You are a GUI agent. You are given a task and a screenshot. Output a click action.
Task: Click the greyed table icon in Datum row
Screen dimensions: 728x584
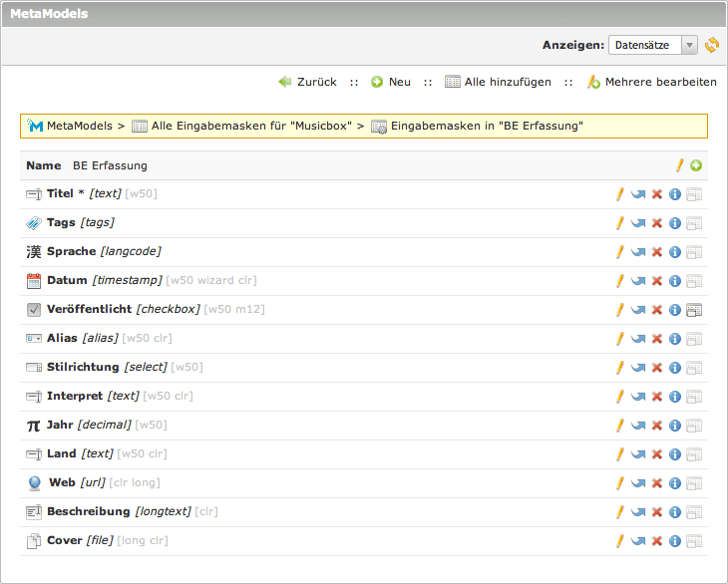[x=694, y=281]
